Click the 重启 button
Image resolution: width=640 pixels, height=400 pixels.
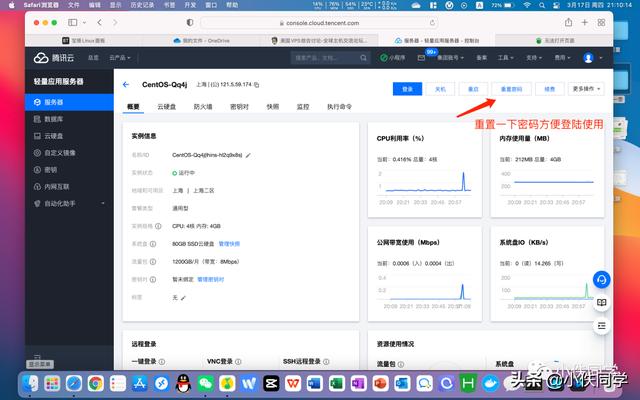pos(473,89)
